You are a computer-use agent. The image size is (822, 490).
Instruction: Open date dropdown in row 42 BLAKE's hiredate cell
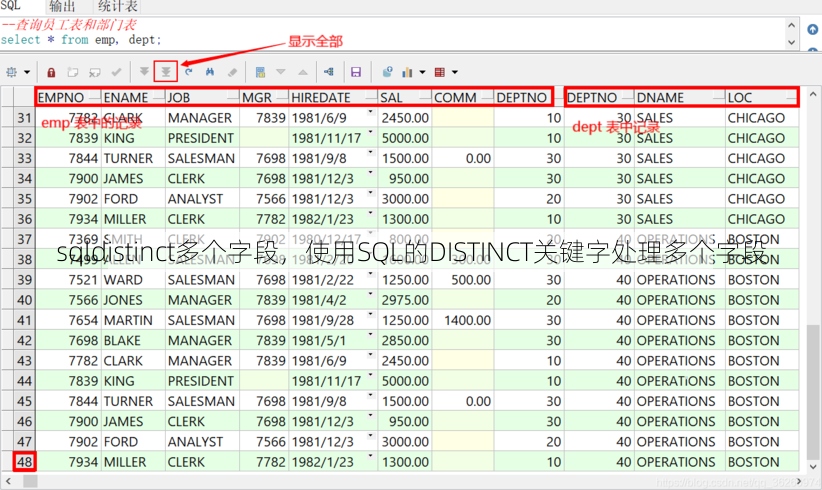pyautogui.click(x=371, y=335)
